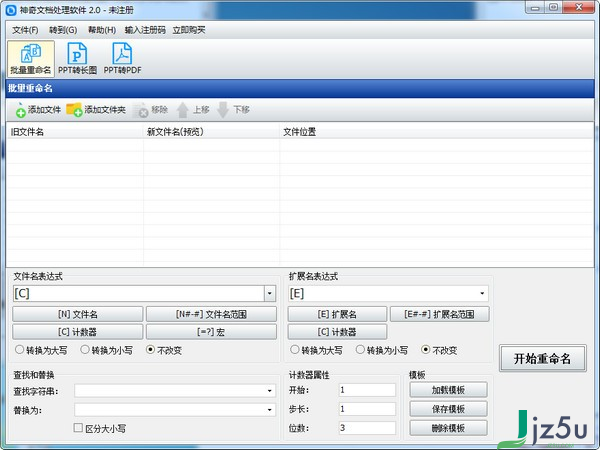The width and height of the screenshot is (600, 450).
Task: Expand 扩展名表达式 dropdown arrow
Action: pyautogui.click(x=482, y=293)
